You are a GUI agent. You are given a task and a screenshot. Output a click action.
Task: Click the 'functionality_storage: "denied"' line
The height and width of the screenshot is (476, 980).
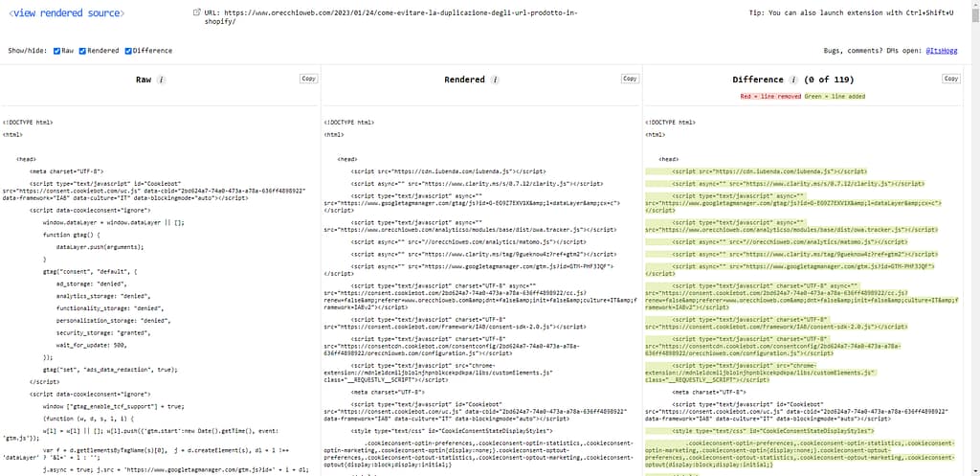click(x=110, y=308)
